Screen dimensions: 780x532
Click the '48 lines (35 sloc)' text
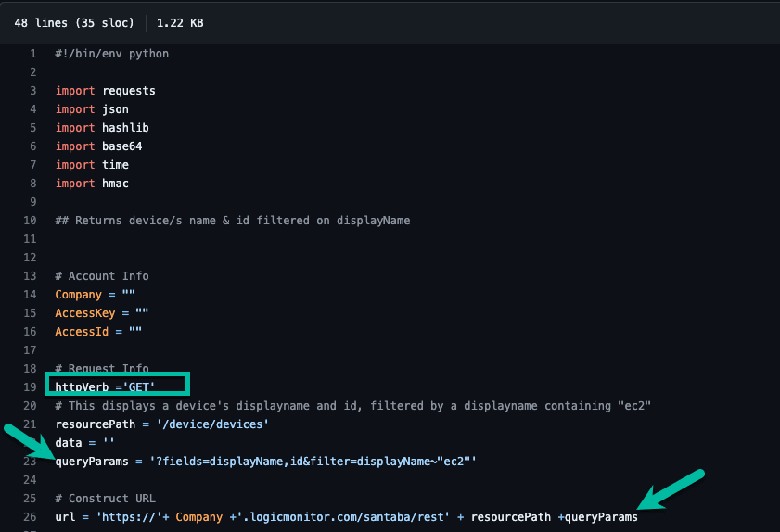(74, 23)
